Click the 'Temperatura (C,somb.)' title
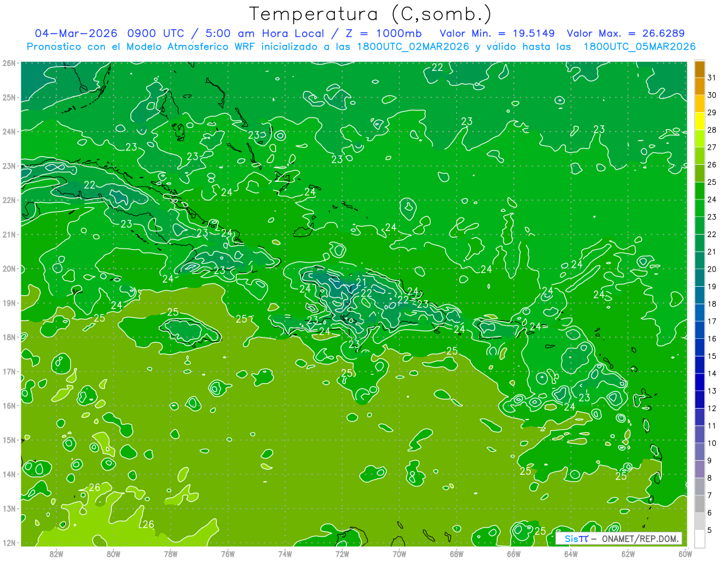This screenshot has height=562, width=728. click(370, 15)
